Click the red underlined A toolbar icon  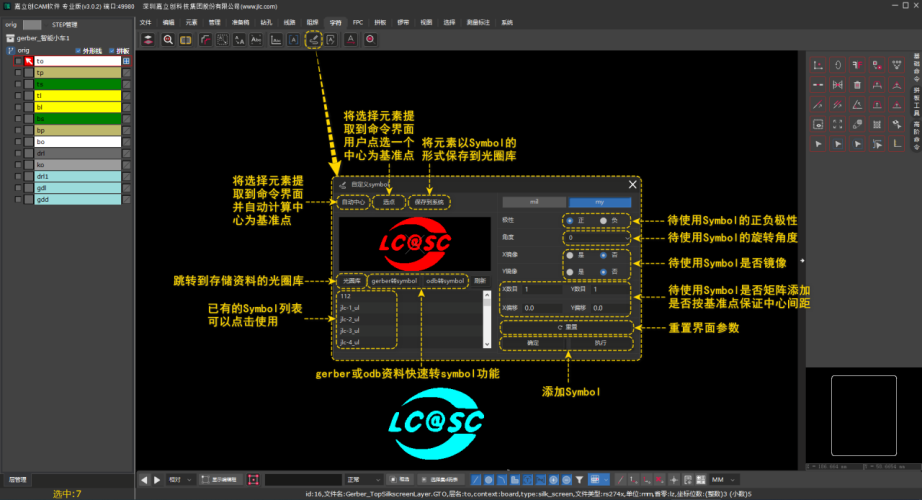click(350, 39)
